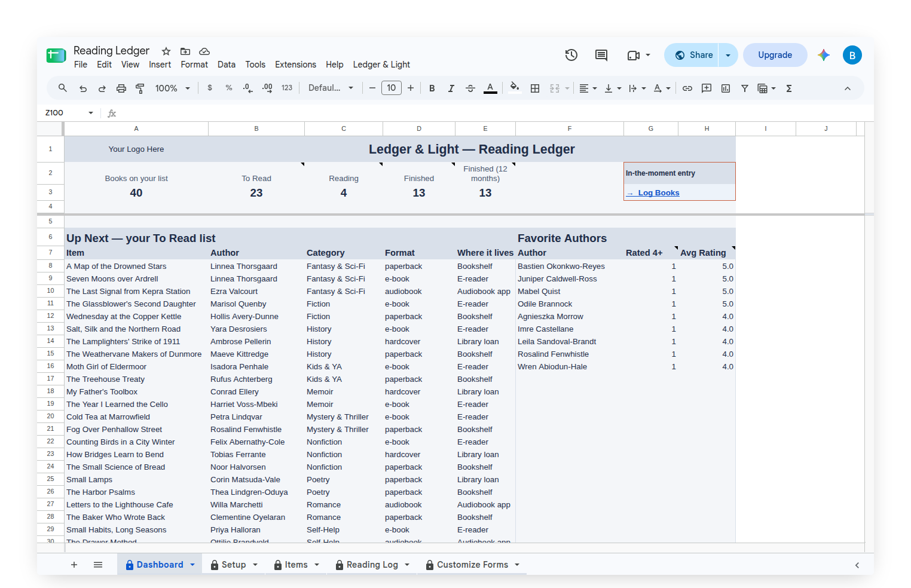Print the spreadsheet

coord(121,88)
